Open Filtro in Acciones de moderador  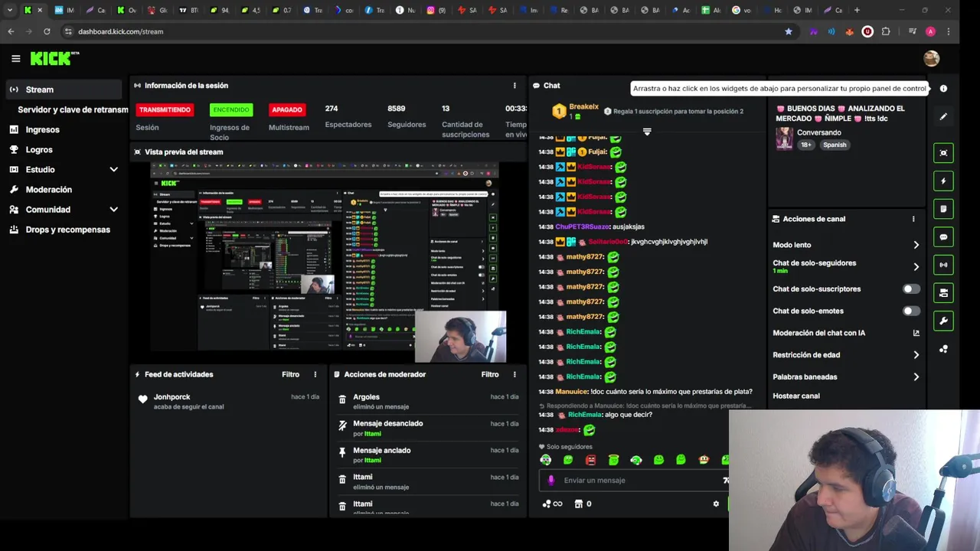click(x=490, y=374)
